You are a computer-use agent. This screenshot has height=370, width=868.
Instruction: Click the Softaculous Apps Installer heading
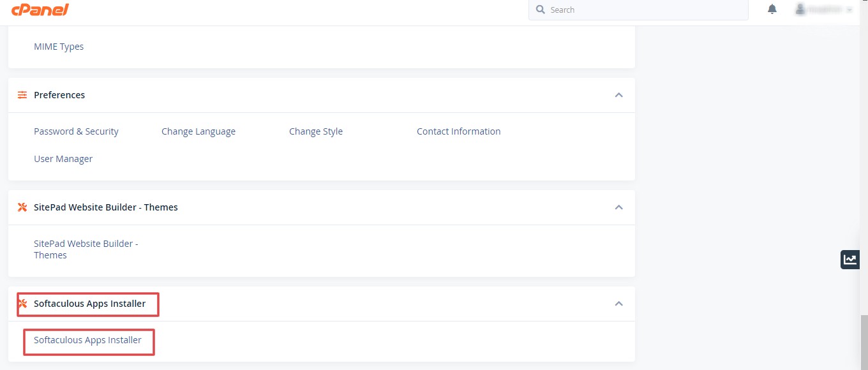tap(90, 304)
